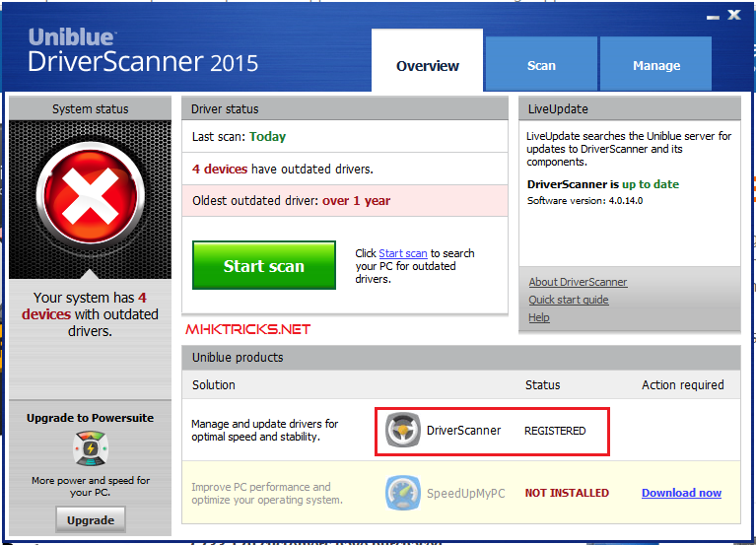
Task: Open the Scan tab
Action: 541,64
